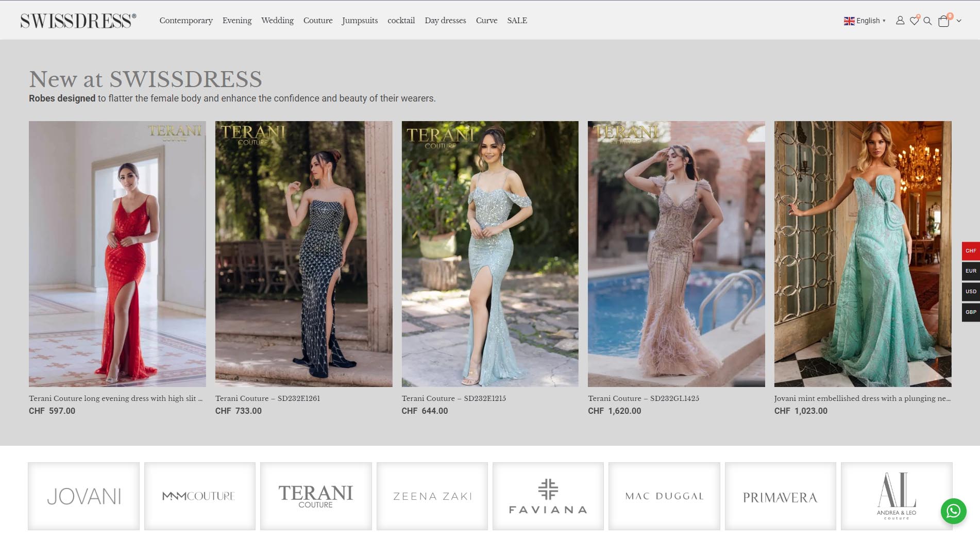Viewport: 980px width, 538px height.
Task: Click the search magnifier icon
Action: 927,21
